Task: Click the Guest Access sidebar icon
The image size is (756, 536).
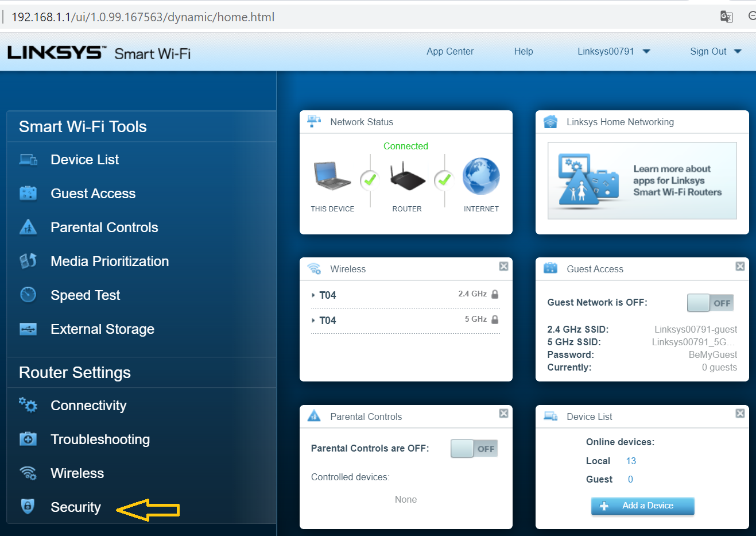Action: point(28,194)
